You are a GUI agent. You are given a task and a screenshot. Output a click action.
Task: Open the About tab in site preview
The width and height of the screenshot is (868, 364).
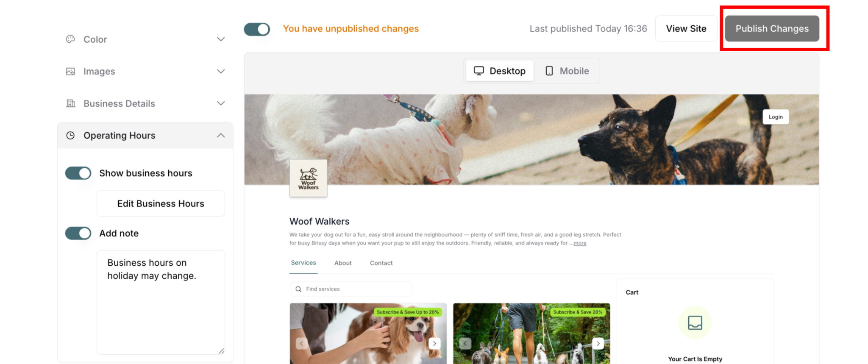[343, 263]
